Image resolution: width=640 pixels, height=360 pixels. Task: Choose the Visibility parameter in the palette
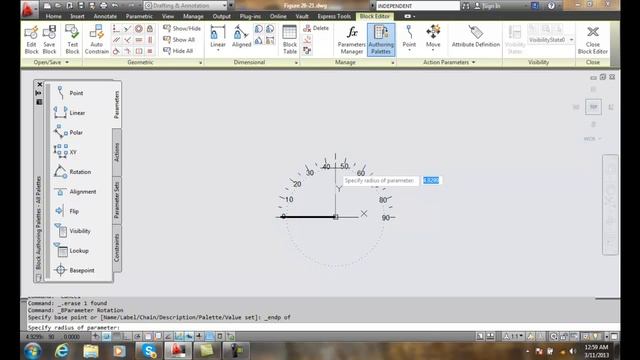pos(73,231)
